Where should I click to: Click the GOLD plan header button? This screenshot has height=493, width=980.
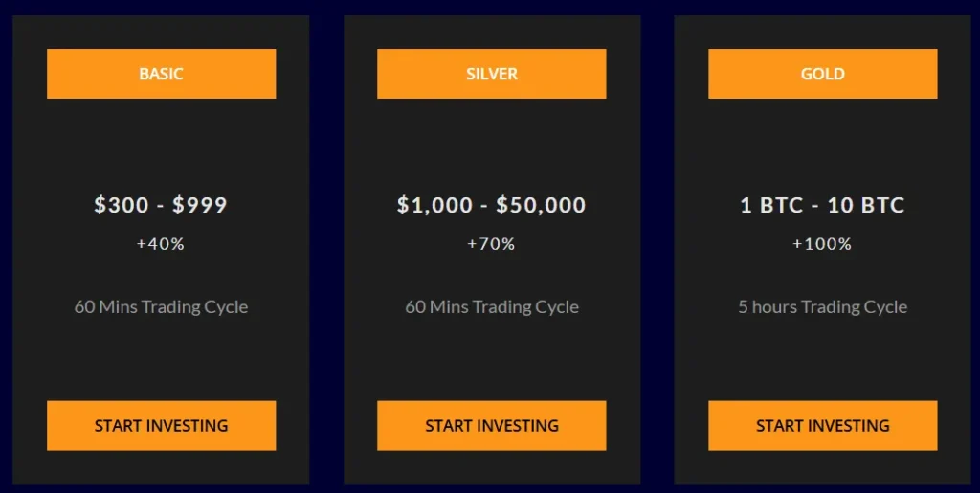tap(822, 74)
